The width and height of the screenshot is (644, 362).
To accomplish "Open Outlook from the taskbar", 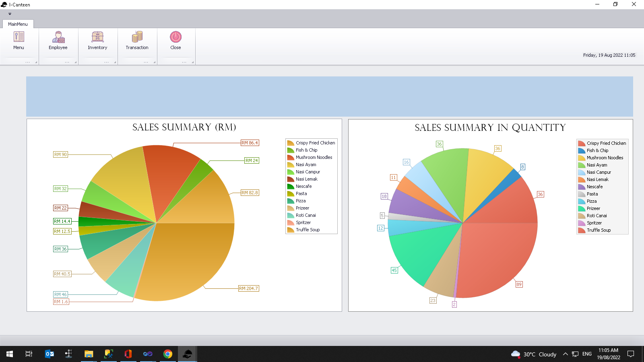I will pyautogui.click(x=49, y=354).
